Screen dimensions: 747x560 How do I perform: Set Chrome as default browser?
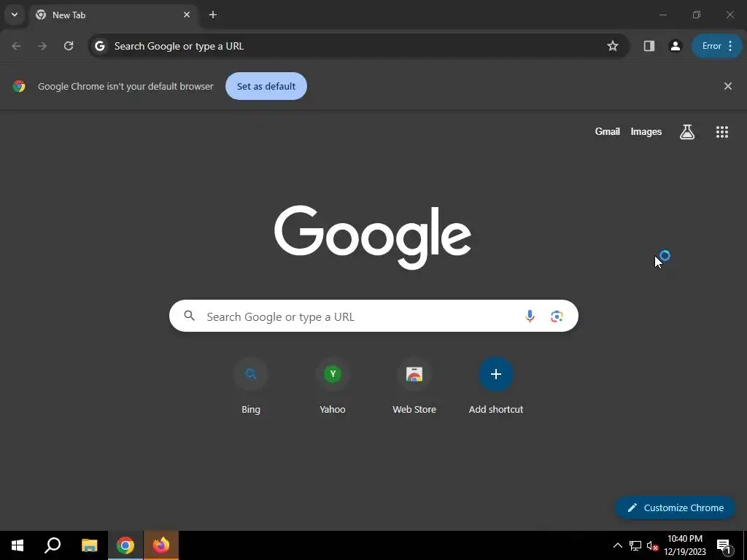tap(266, 86)
